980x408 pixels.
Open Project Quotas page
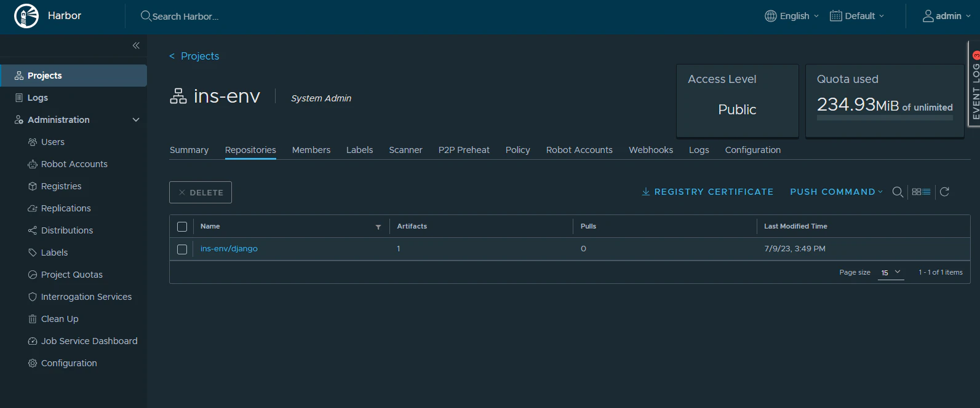pos(73,275)
